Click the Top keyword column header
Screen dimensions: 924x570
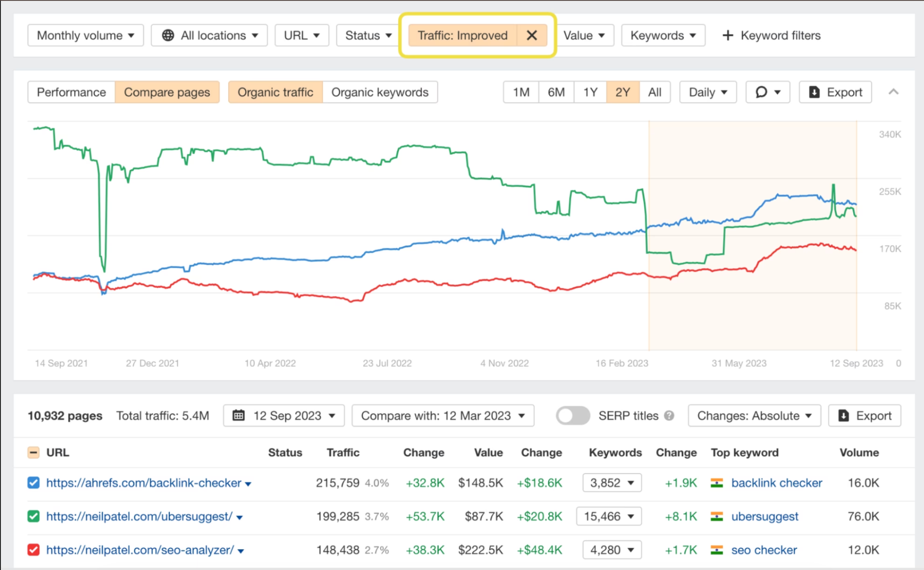745,452
